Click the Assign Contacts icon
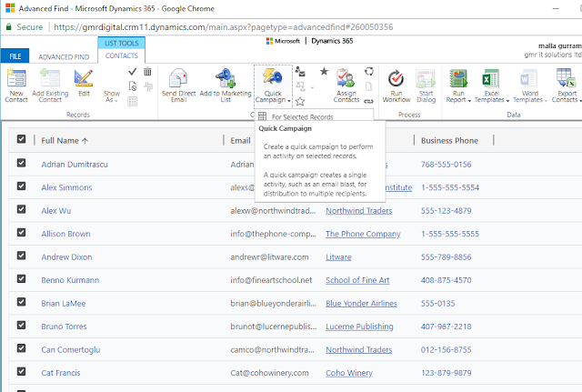Viewport: 582px width, 392px height. (x=346, y=78)
